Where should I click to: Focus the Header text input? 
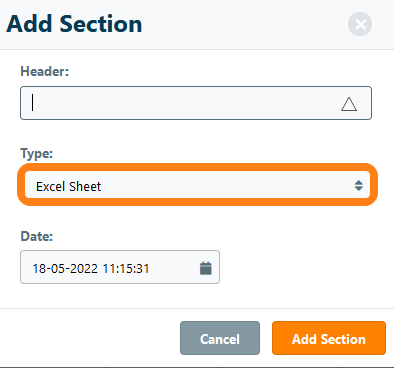coord(196,103)
